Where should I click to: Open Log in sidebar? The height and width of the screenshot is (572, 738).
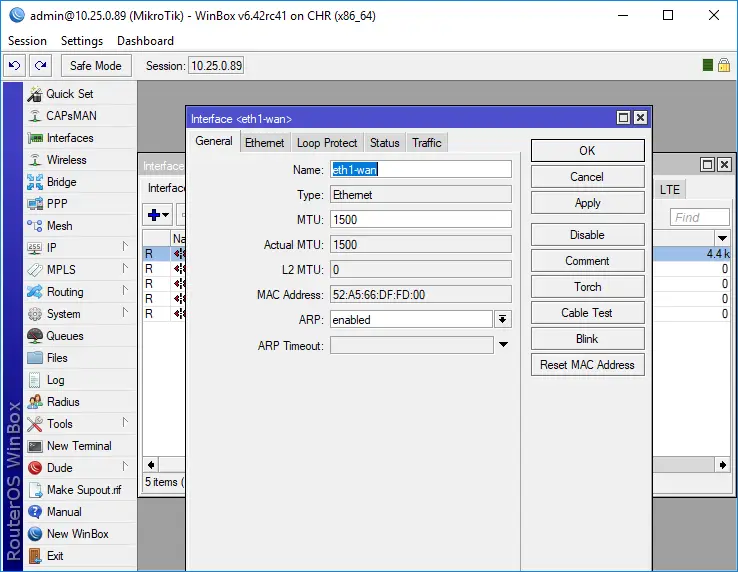click(80, 380)
